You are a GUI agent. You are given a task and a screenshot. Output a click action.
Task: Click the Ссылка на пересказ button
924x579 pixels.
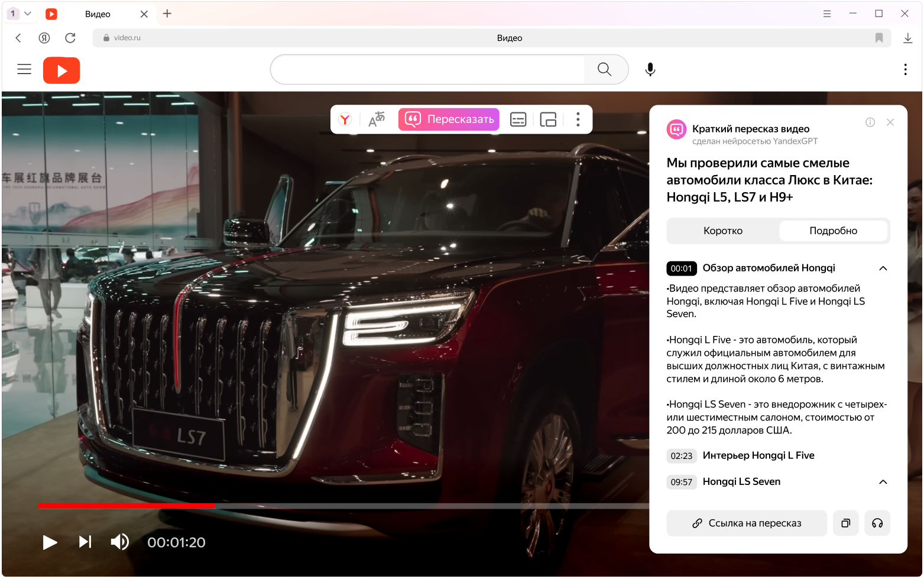pos(747,523)
